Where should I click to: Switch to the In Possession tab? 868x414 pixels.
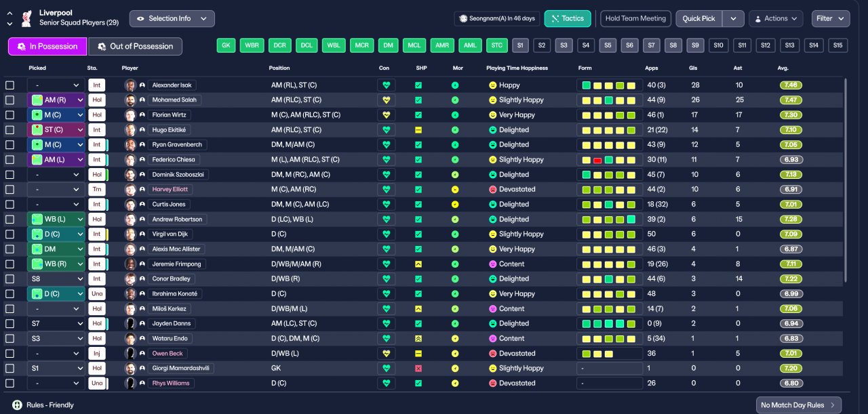(x=47, y=46)
